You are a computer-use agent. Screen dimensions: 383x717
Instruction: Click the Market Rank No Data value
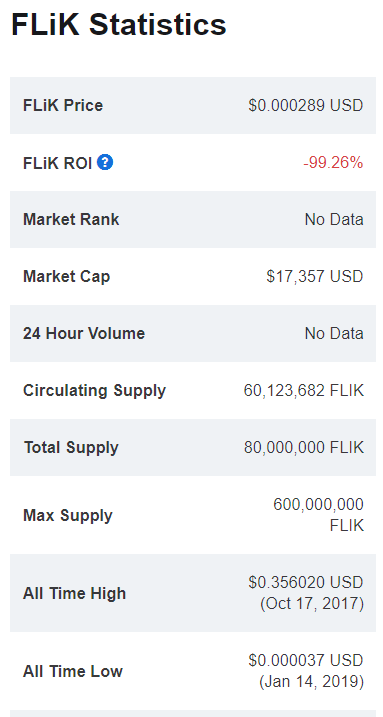click(x=334, y=219)
